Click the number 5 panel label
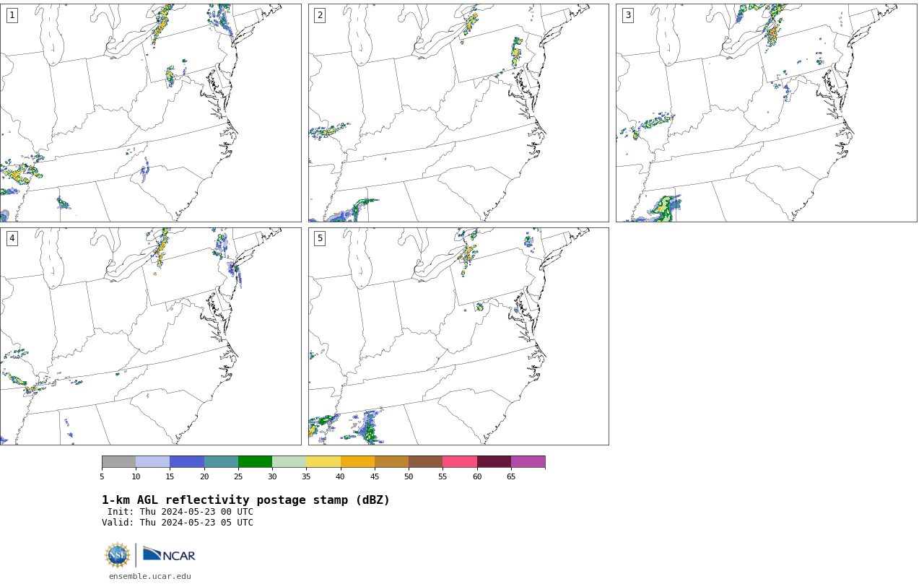Viewport: 924px width, 584px height. coord(320,238)
